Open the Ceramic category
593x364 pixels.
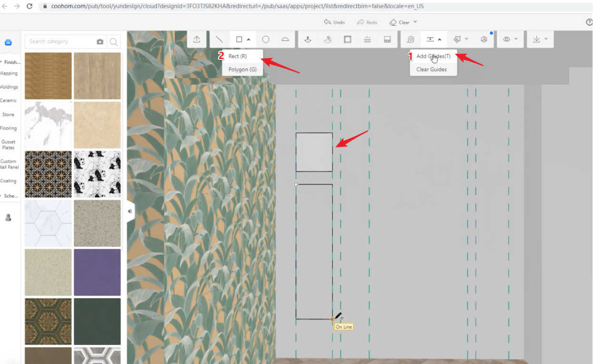(9, 101)
